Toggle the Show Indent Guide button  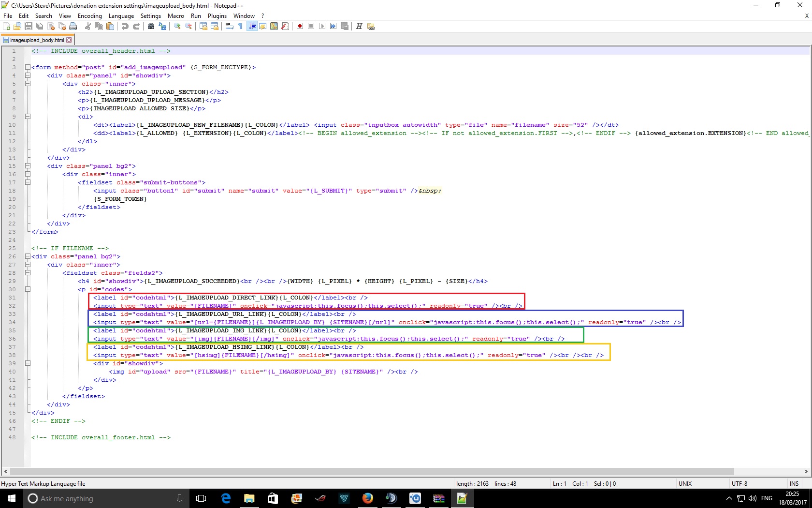(x=252, y=26)
